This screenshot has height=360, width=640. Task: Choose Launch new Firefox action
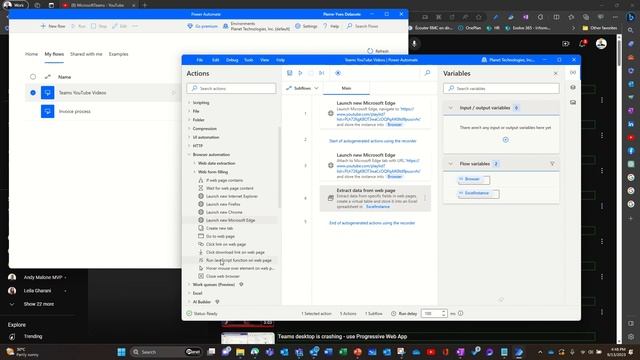point(223,204)
